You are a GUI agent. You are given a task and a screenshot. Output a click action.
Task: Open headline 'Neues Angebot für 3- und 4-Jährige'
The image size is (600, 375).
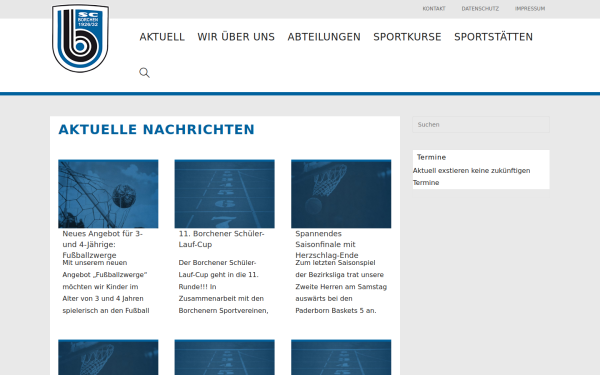(102, 244)
